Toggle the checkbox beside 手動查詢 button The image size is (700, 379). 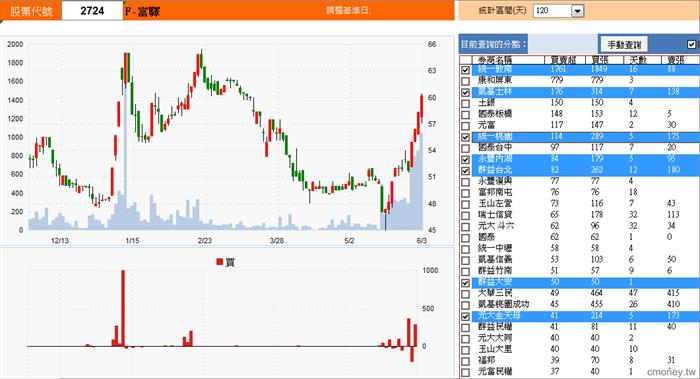[x=692, y=44]
